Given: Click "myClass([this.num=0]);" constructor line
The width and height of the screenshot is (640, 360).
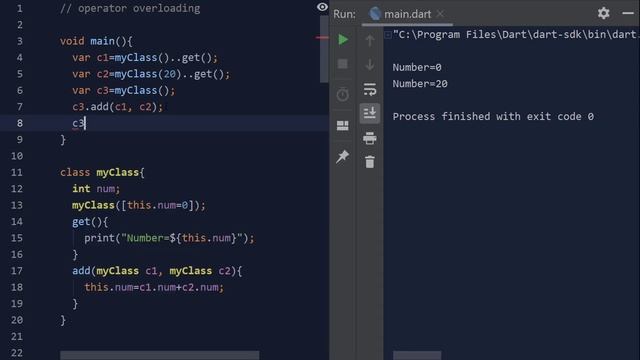Looking at the screenshot, I should pyautogui.click(x=139, y=205).
